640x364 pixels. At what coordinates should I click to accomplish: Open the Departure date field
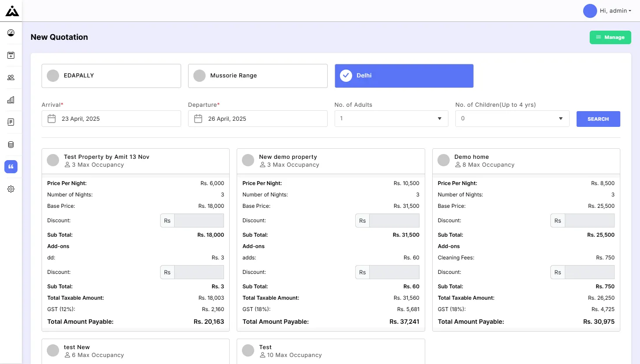[258, 119]
